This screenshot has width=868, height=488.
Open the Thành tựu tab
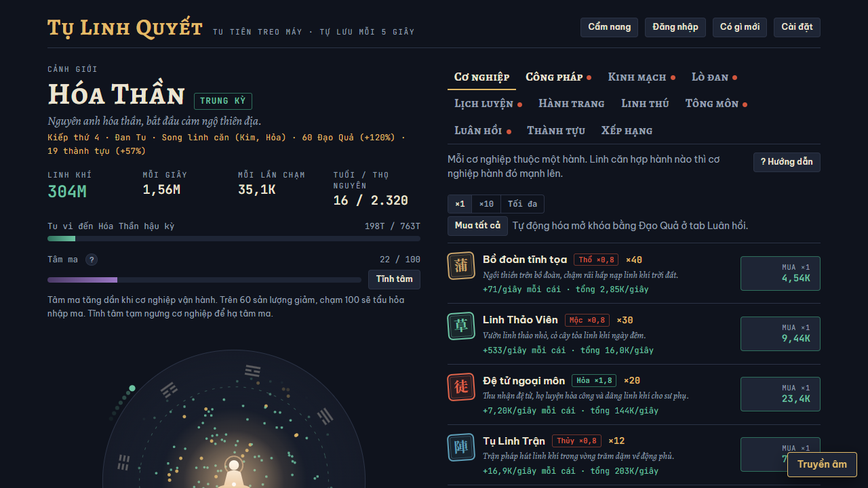pyautogui.click(x=556, y=131)
